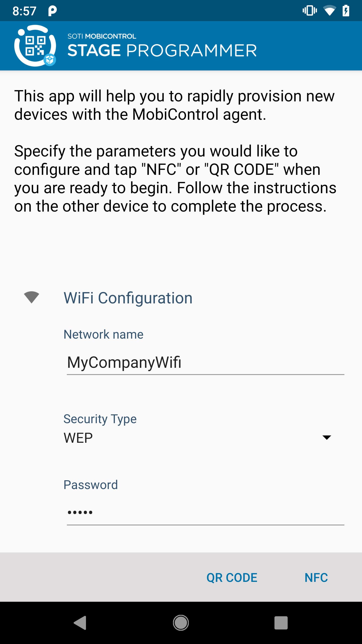Open Security Type dropdown arrow
Image resolution: width=362 pixels, height=644 pixels.
[327, 437]
